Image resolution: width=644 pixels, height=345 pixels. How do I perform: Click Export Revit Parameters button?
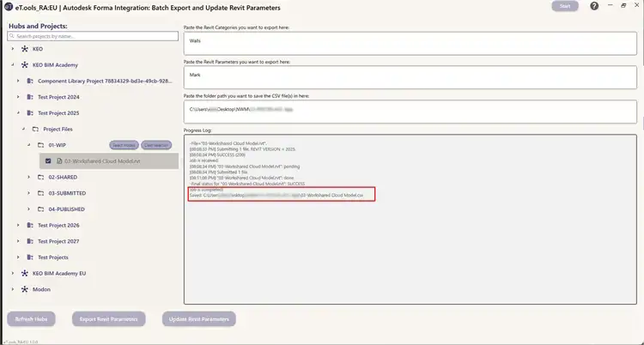pyautogui.click(x=109, y=319)
